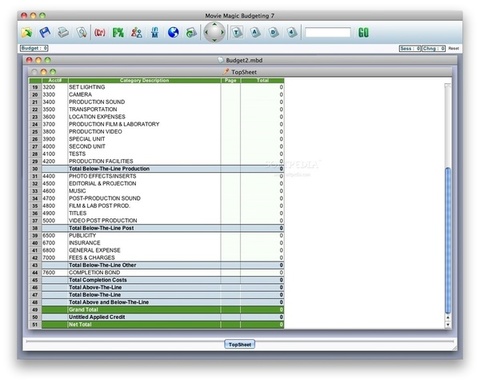Click the D detail level icon

click(x=273, y=32)
